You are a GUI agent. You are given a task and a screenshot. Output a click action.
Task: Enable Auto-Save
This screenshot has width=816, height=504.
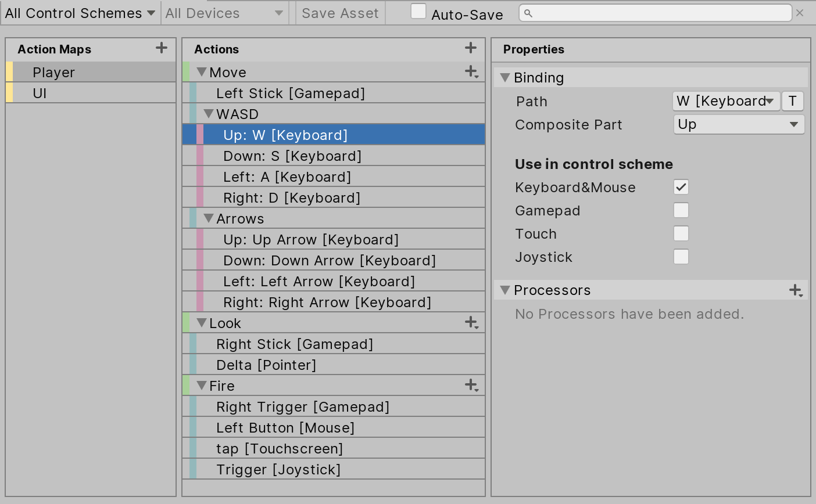(418, 11)
